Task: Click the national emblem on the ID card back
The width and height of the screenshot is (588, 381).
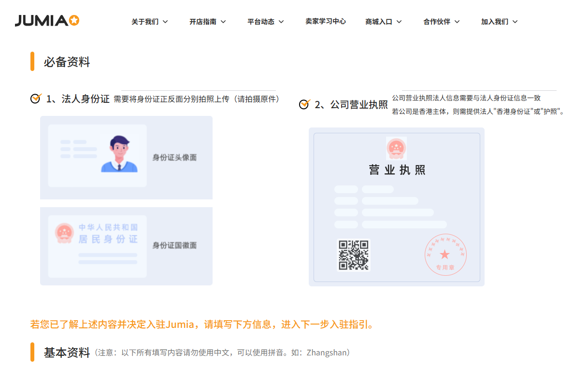Action: click(64, 233)
